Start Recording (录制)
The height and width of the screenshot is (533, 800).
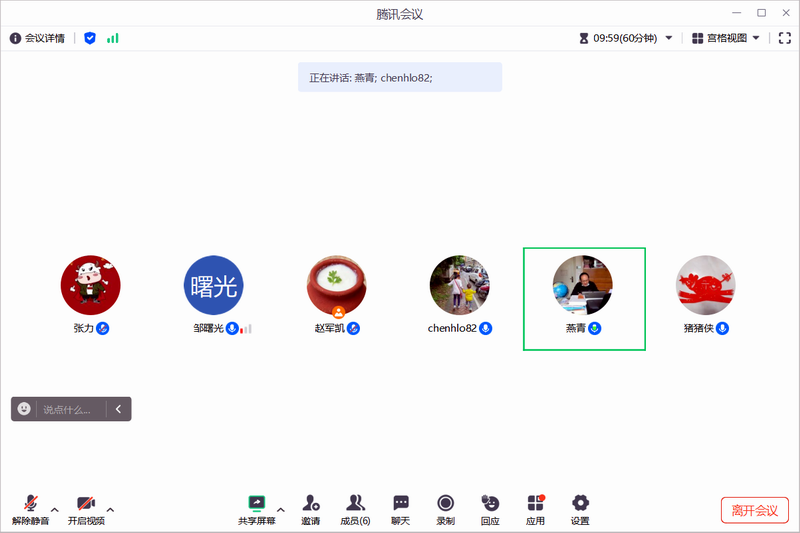tap(445, 510)
